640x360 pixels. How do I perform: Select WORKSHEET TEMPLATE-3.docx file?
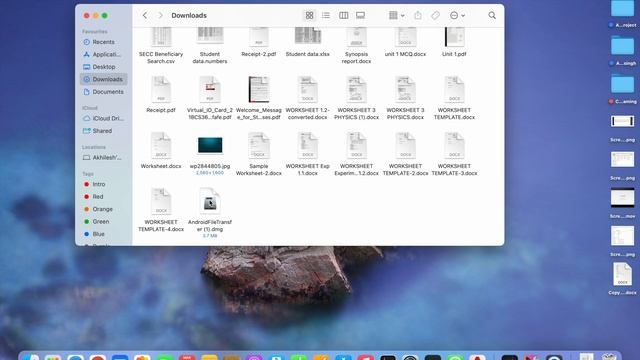(454, 154)
